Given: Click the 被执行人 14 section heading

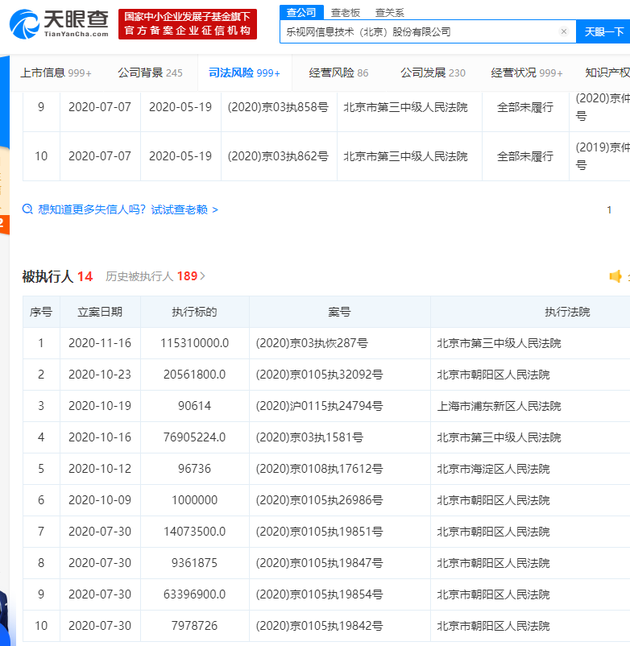Looking at the screenshot, I should (57, 276).
